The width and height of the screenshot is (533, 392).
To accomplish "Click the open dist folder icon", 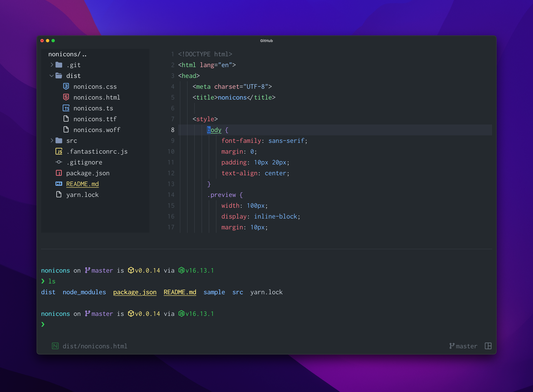I will tap(59, 76).
